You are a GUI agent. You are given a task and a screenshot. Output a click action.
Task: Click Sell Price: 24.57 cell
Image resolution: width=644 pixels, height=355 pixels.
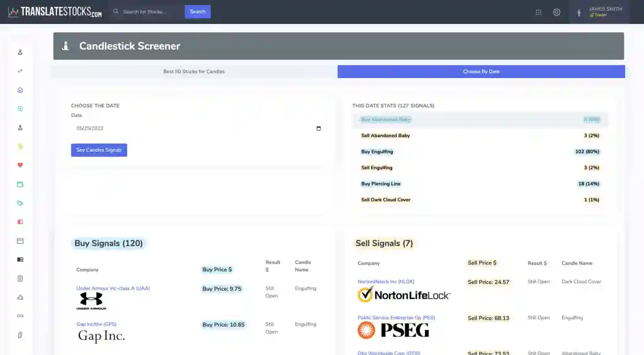[x=489, y=282]
